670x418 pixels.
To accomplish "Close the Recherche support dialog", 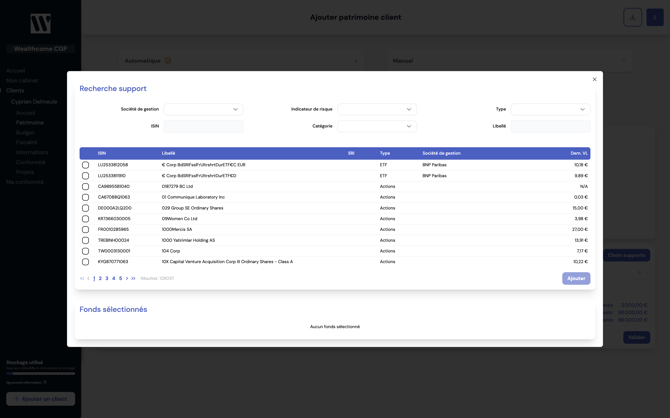I will point(594,79).
